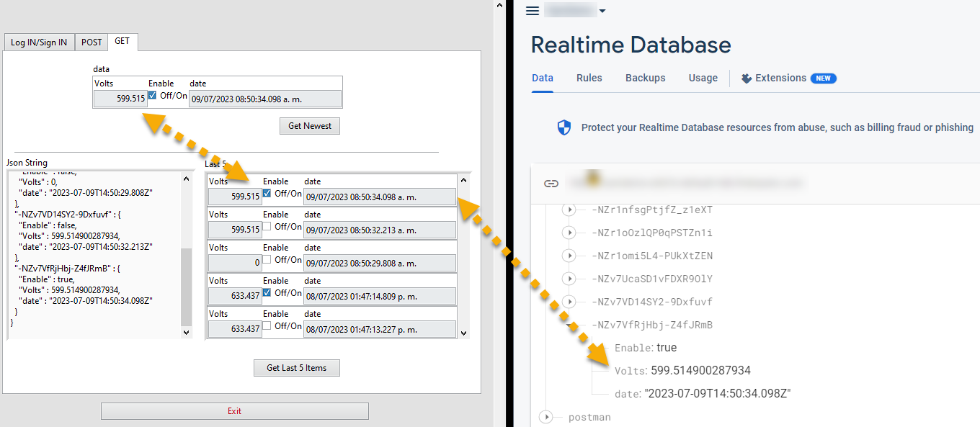Expand the postman tree node
980x427 pixels.
[546, 416]
